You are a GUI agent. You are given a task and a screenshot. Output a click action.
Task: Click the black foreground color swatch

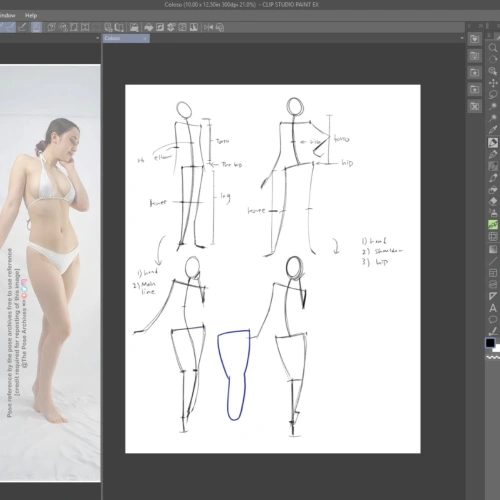[x=490, y=343]
